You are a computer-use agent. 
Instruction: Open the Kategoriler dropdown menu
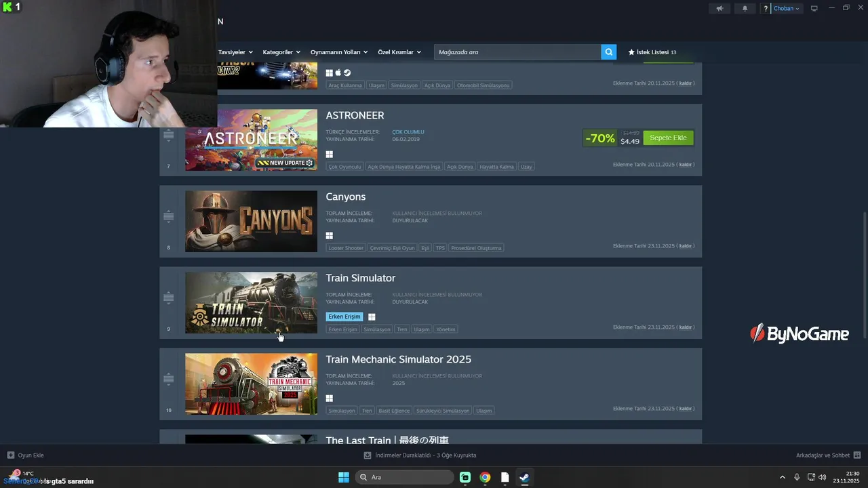click(x=281, y=52)
